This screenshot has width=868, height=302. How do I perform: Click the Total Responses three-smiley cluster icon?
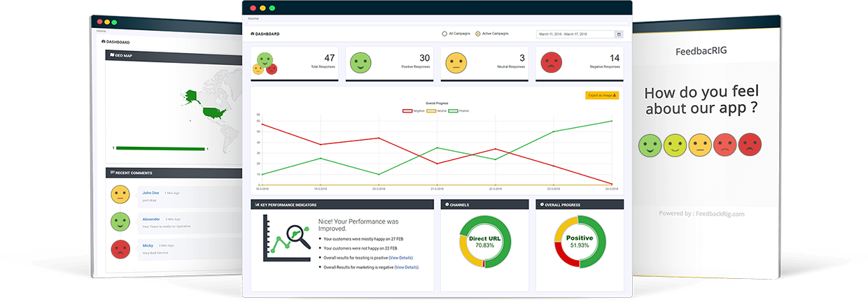point(265,64)
